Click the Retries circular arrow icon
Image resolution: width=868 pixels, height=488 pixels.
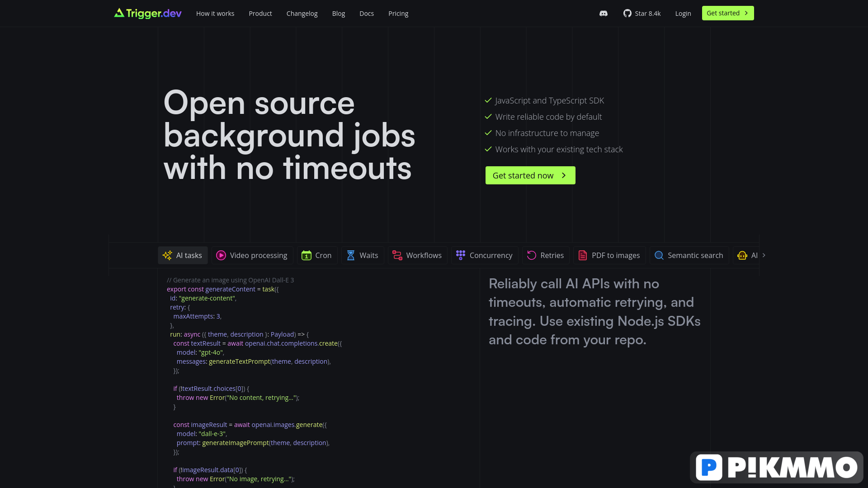(532, 255)
